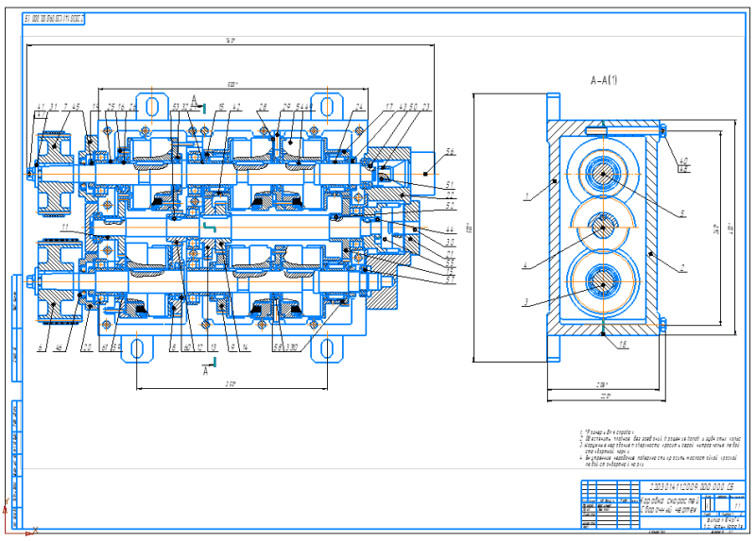Click callout '9' below the main view

(x=232, y=347)
